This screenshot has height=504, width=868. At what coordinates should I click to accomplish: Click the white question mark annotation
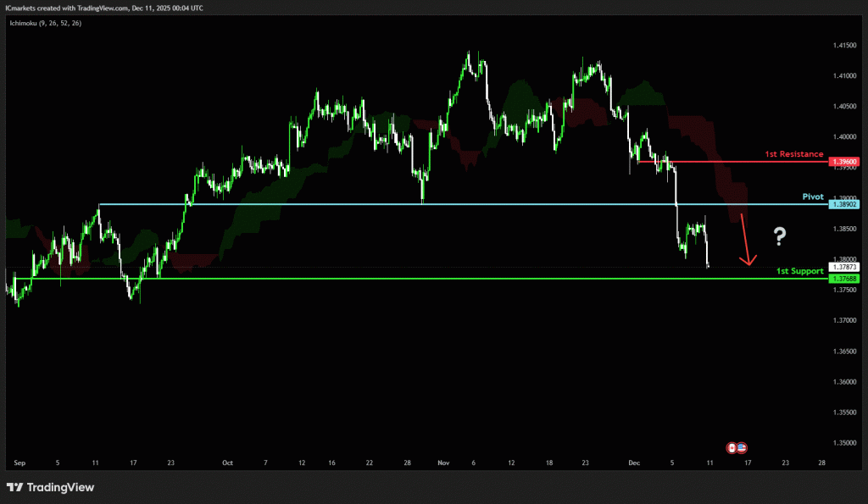(x=777, y=236)
